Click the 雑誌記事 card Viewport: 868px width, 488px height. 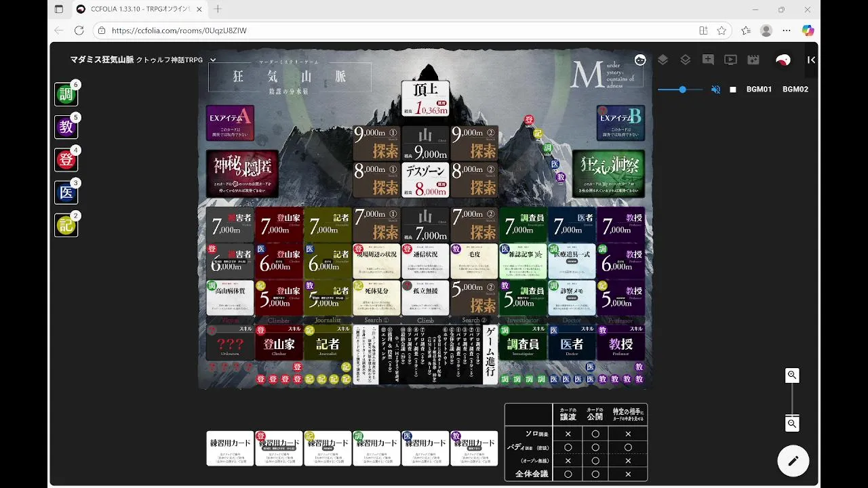[523, 262]
